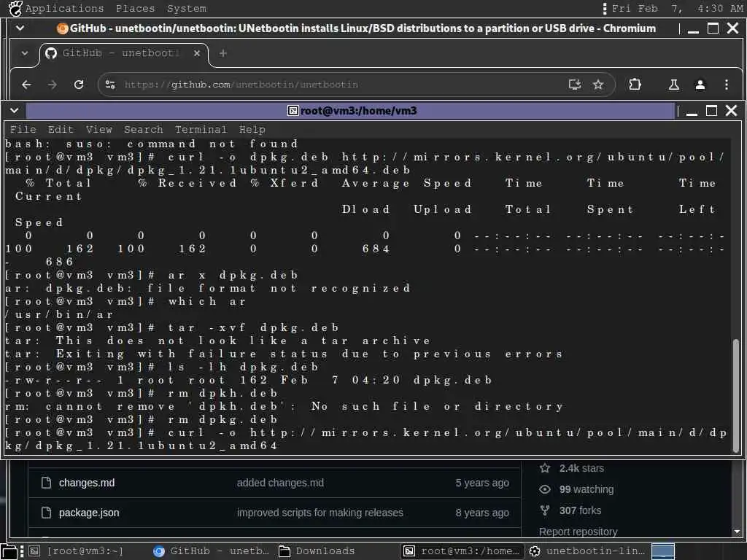Open the terminal Edit menu

(61, 130)
